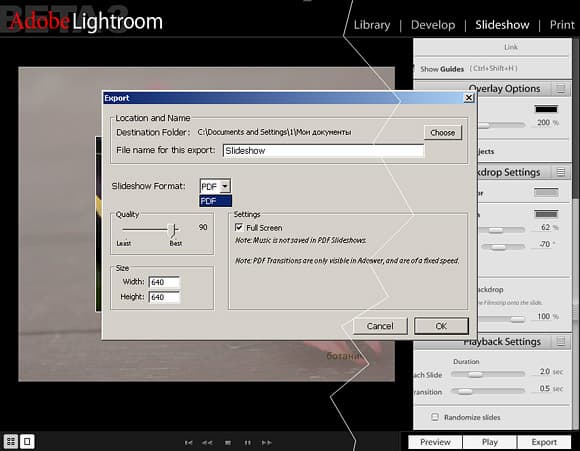Open the Develop module
This screenshot has height=451, width=580.
pos(433,25)
